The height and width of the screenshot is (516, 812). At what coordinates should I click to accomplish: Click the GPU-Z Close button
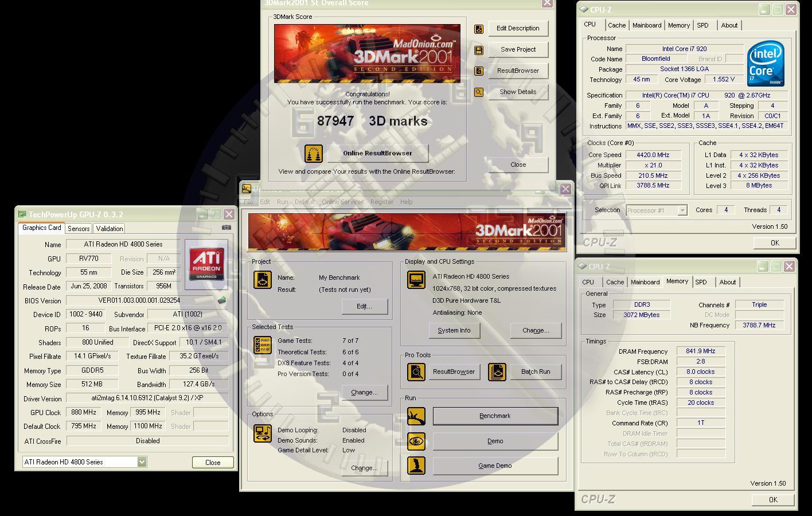point(213,463)
